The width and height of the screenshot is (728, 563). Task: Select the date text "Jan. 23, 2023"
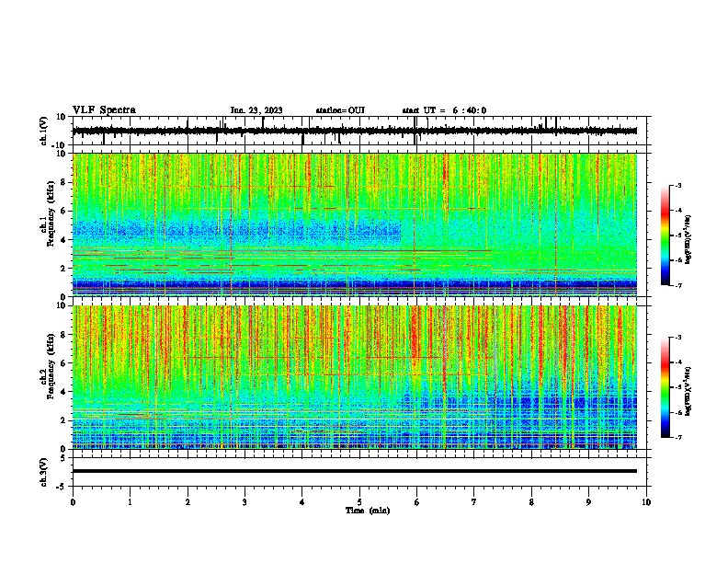(x=256, y=110)
